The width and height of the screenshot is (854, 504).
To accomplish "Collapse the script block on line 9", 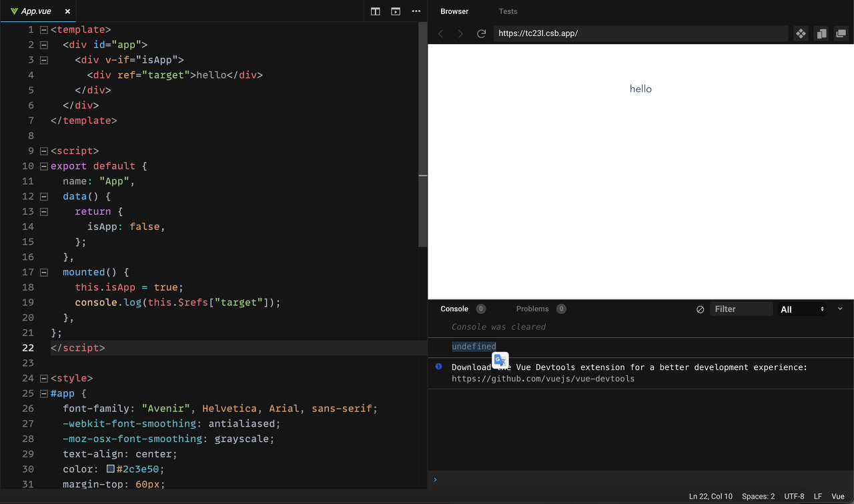I will (x=44, y=151).
